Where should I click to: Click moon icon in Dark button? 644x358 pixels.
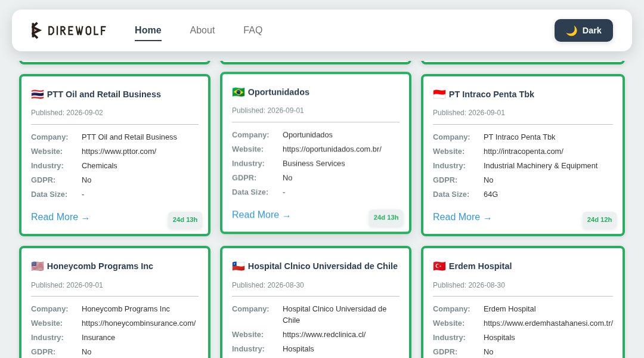[571, 31]
